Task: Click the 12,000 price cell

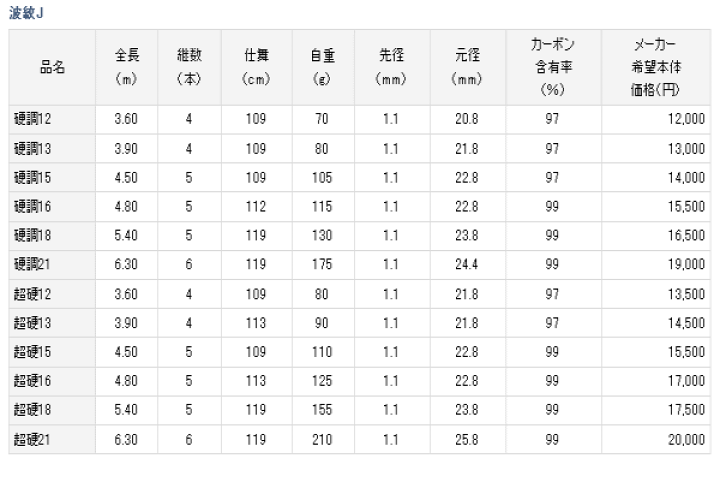Action: pos(656,119)
